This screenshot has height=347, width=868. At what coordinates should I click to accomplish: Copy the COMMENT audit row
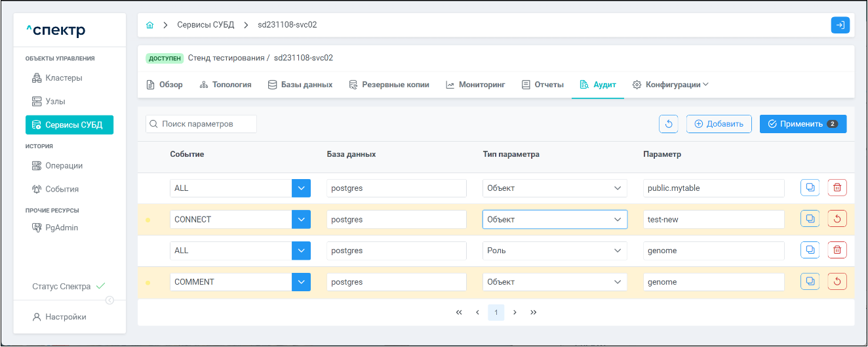pyautogui.click(x=810, y=281)
